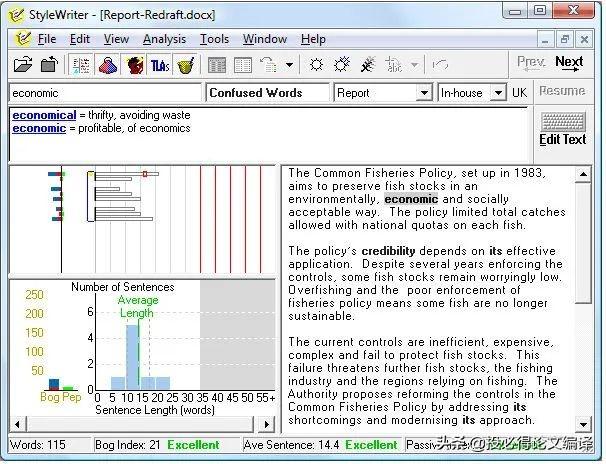Click the economic suggestion link
606x464 pixels.
point(39,128)
